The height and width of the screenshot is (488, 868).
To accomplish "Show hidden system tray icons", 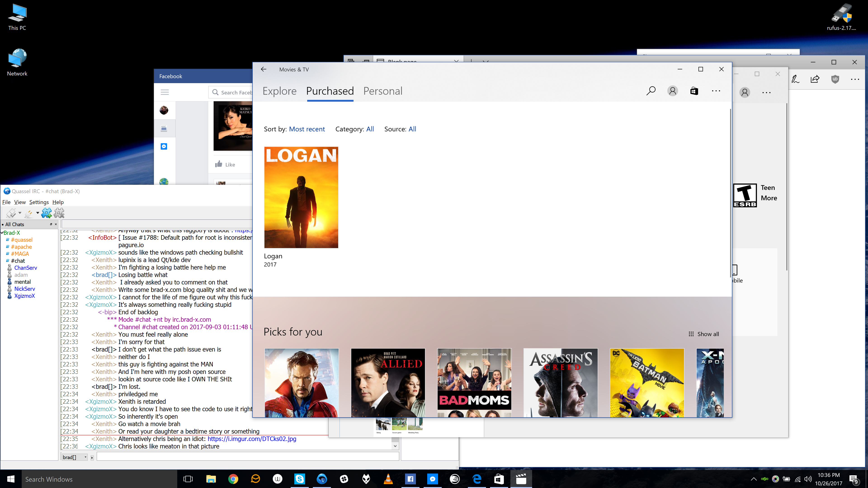I will pyautogui.click(x=754, y=479).
